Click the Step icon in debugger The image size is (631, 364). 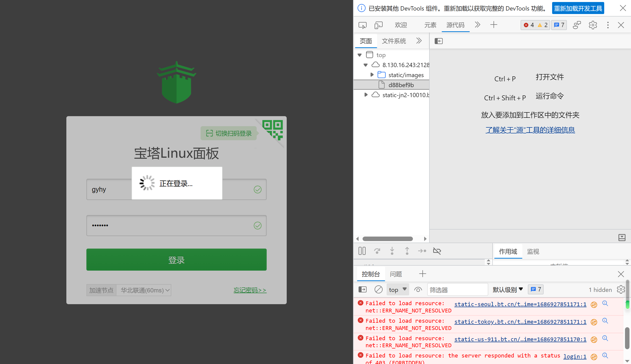tap(422, 251)
